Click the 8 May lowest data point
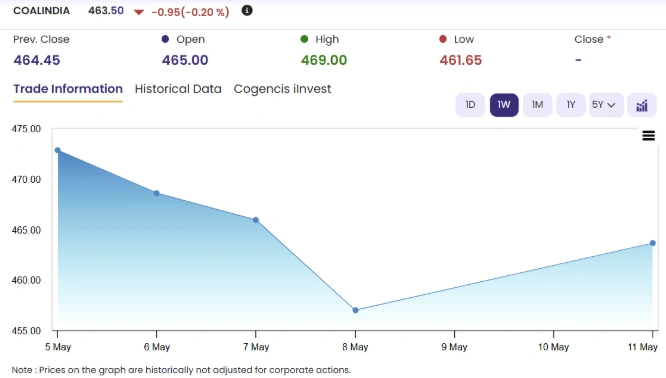This screenshot has height=378, width=666. click(x=356, y=310)
